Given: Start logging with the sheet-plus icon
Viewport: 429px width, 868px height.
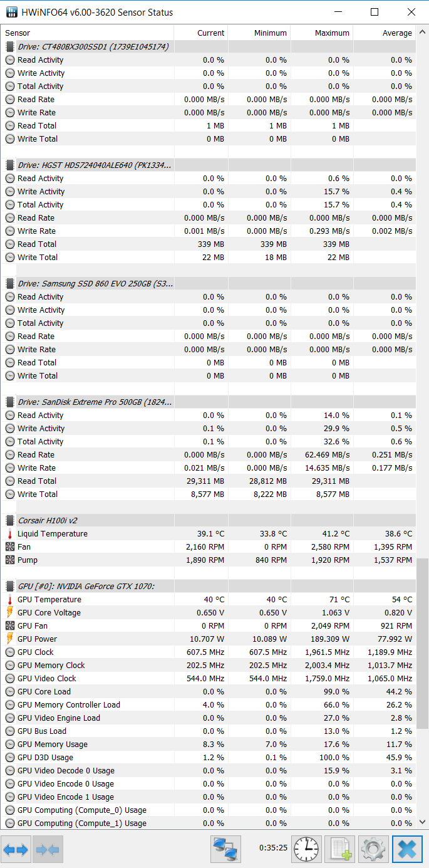Looking at the screenshot, I should click(340, 849).
